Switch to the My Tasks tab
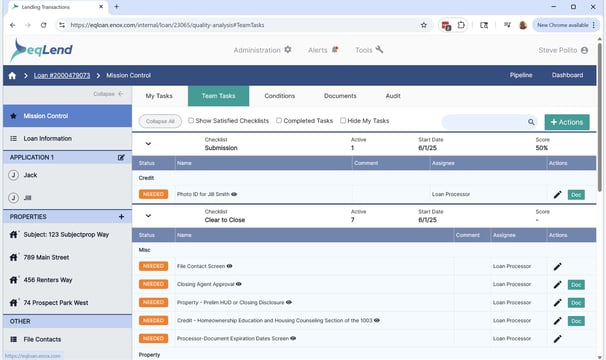This screenshot has width=606, height=360. 159,96
